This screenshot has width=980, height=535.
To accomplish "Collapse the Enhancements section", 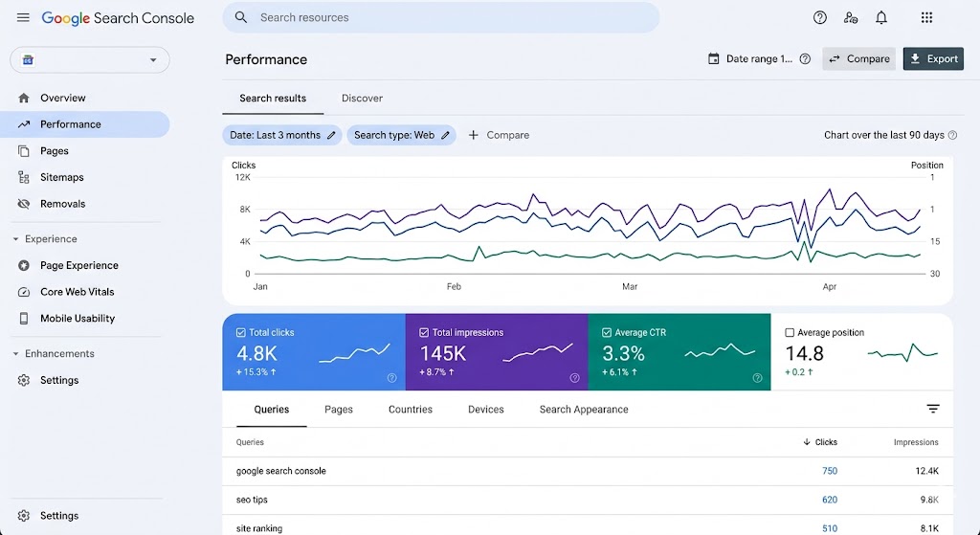I will 15,354.
